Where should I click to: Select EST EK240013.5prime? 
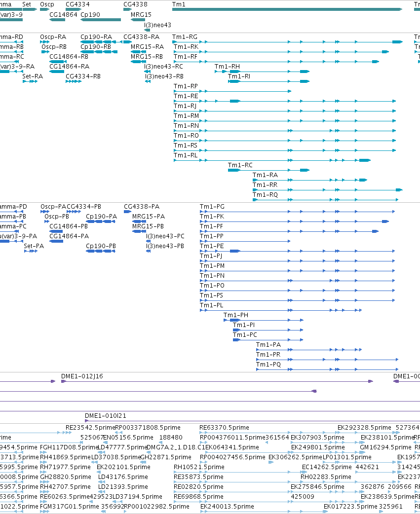tap(227, 507)
